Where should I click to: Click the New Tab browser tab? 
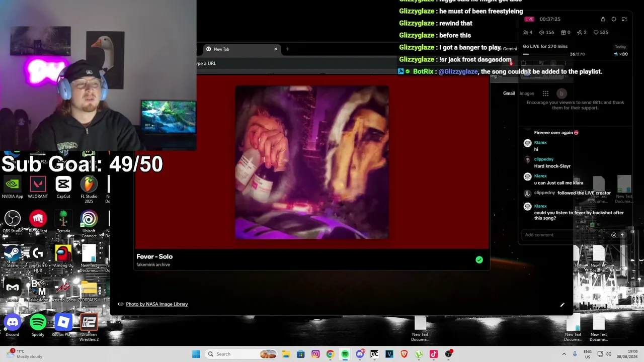coord(241,49)
